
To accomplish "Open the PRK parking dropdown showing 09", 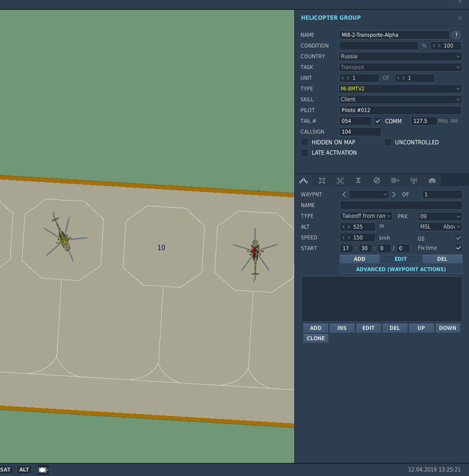I will click(x=440, y=216).
